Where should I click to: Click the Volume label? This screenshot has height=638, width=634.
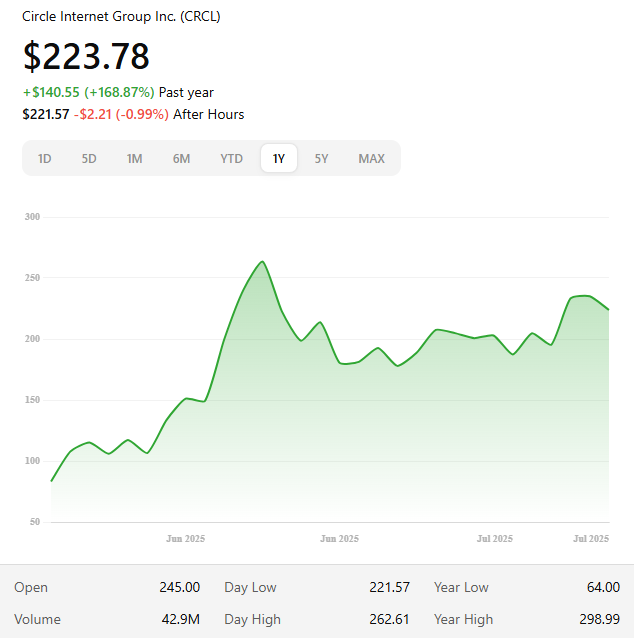pos(37,619)
